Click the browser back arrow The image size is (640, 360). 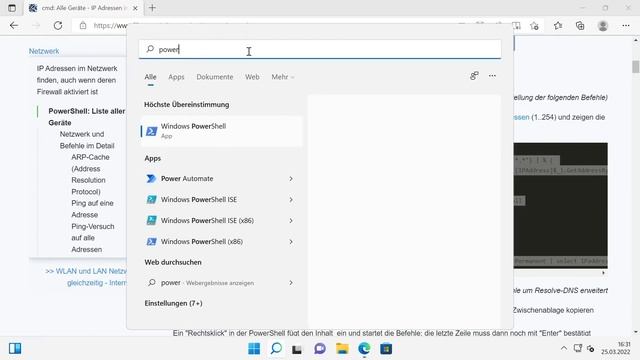[14, 25]
